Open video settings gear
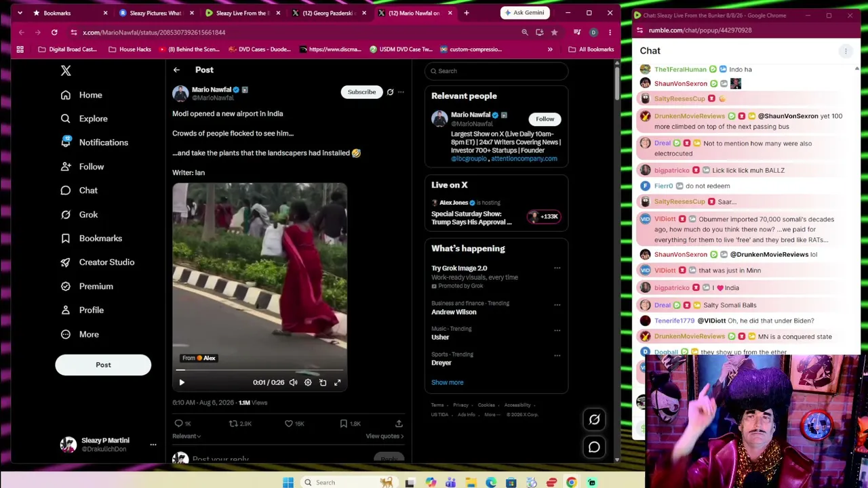868x488 pixels. pyautogui.click(x=308, y=382)
